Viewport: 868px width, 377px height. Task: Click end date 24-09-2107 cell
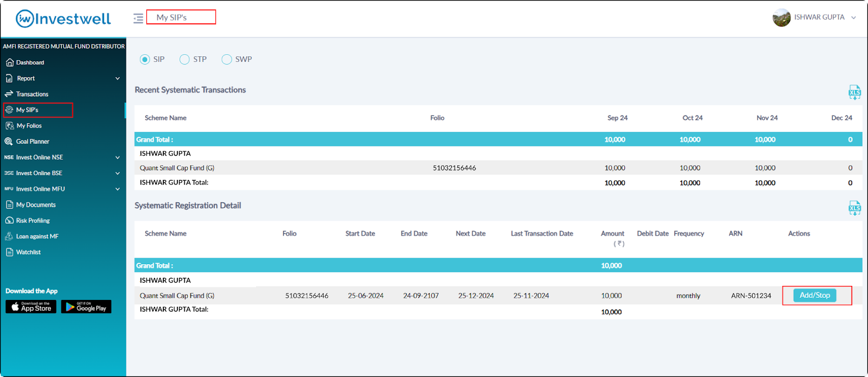click(421, 296)
